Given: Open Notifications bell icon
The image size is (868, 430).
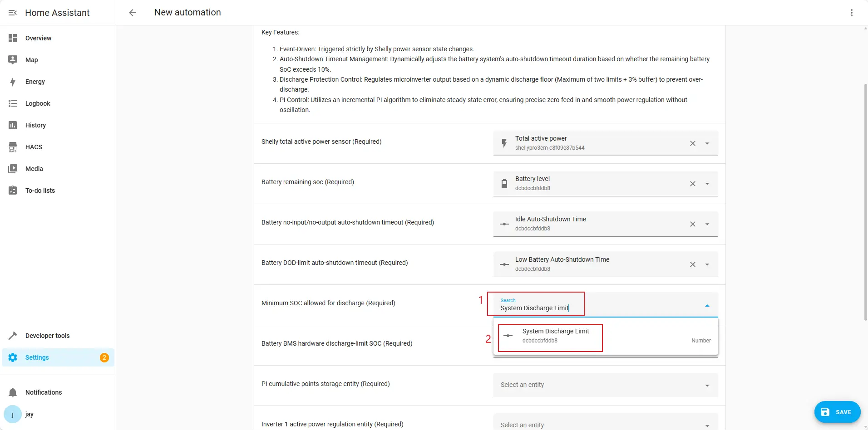Looking at the screenshot, I should click(x=13, y=392).
